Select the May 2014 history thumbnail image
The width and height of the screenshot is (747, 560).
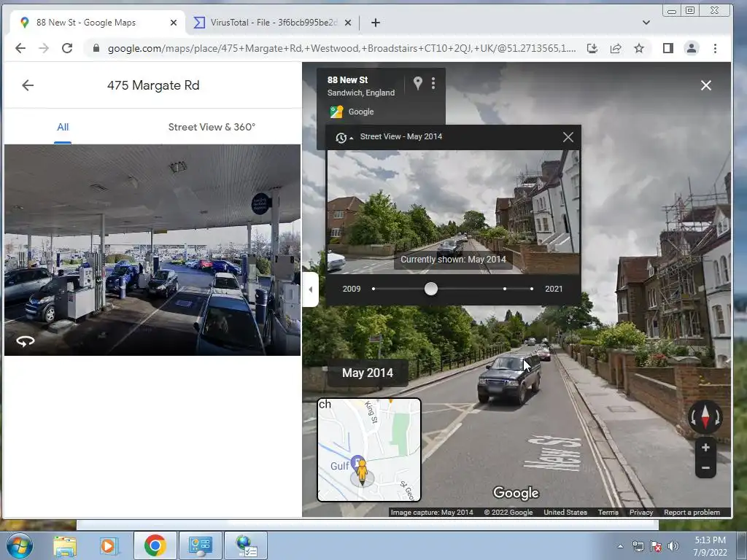[453, 212]
